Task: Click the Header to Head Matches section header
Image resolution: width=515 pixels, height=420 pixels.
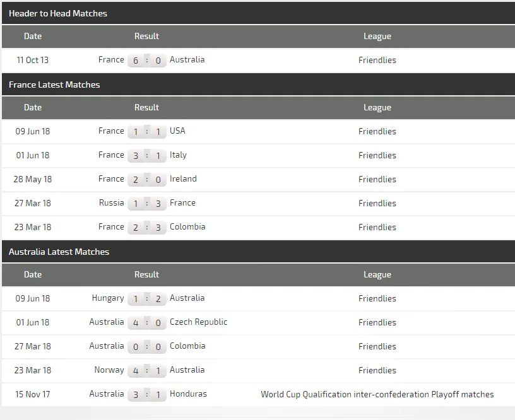Action: pyautogui.click(x=58, y=13)
